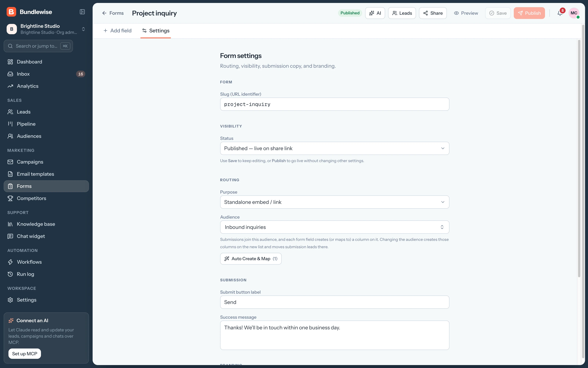Click the Success message text area
The image size is (588, 368).
coord(335,335)
